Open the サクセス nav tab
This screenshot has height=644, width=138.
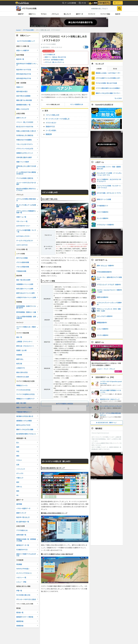pyautogui.click(x=44, y=14)
